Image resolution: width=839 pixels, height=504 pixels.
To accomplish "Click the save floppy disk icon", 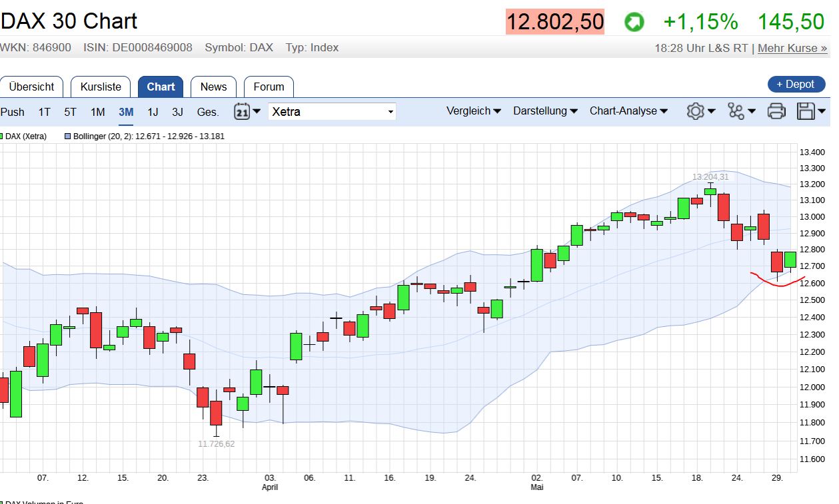I will (x=806, y=111).
